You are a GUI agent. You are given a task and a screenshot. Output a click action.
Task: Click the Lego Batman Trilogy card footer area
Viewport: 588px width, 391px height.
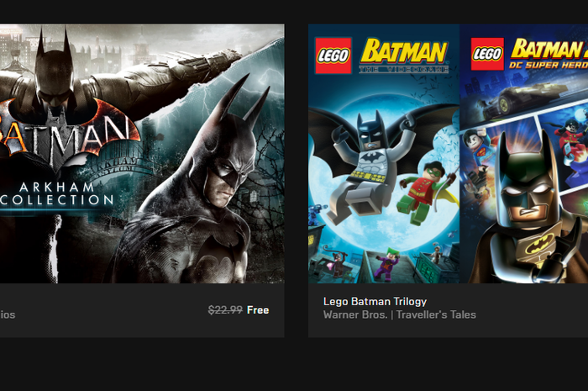448,310
